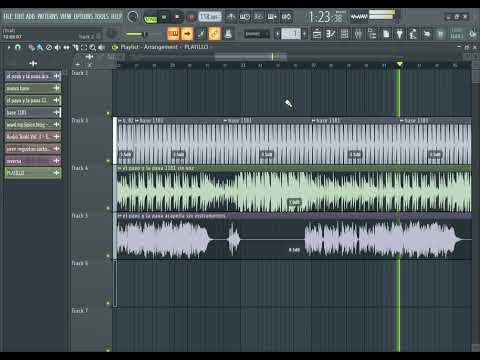
Task: Open the playlist options arrow menu
Action: pyautogui.click(x=9, y=48)
